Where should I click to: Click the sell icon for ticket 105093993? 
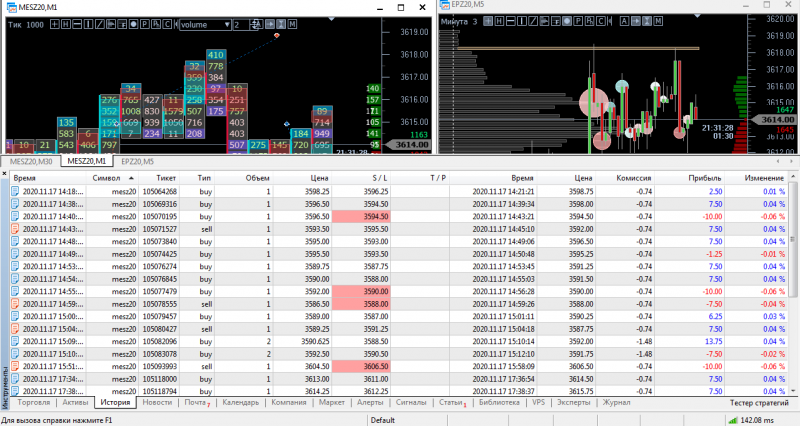coord(15,366)
